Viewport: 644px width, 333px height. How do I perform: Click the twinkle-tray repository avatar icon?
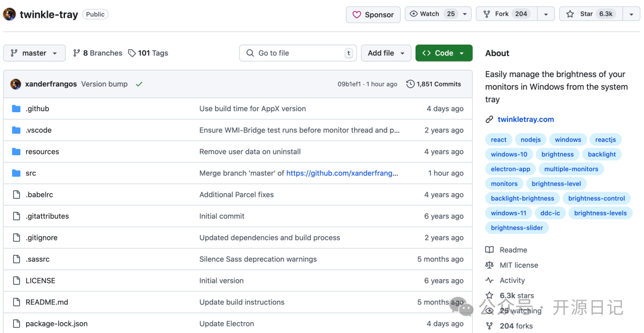coord(10,14)
